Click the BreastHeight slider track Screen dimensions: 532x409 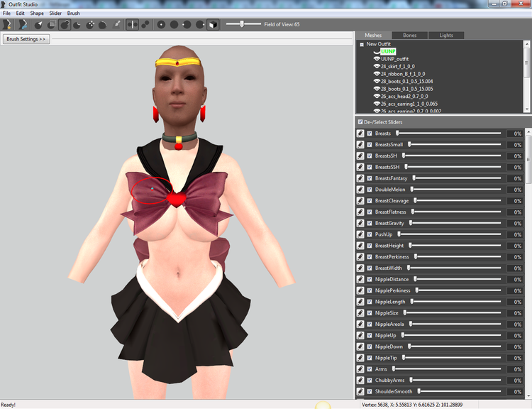coord(455,245)
